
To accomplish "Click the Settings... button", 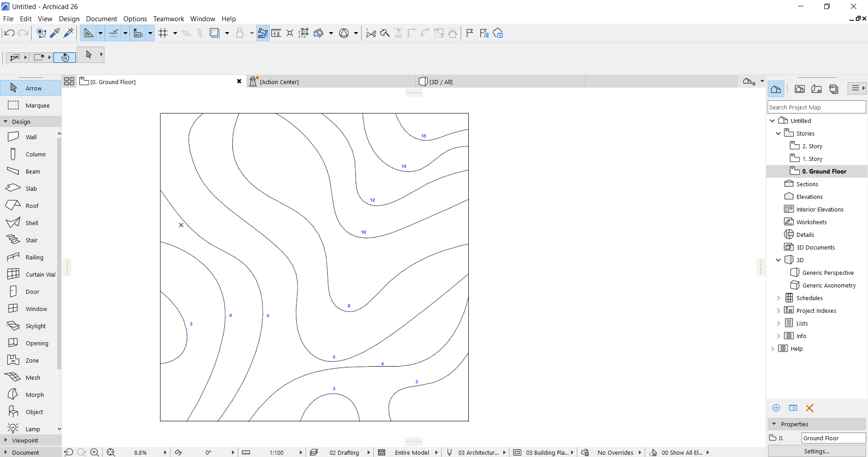I will tap(816, 451).
